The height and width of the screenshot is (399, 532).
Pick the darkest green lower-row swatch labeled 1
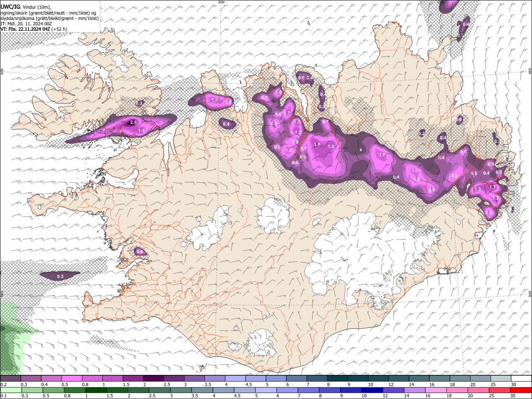pos(96,390)
